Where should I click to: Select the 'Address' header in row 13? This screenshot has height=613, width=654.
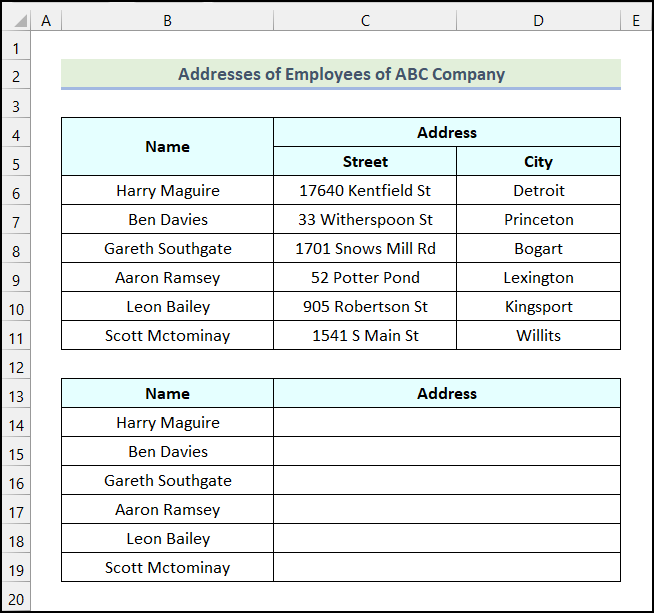(x=447, y=393)
